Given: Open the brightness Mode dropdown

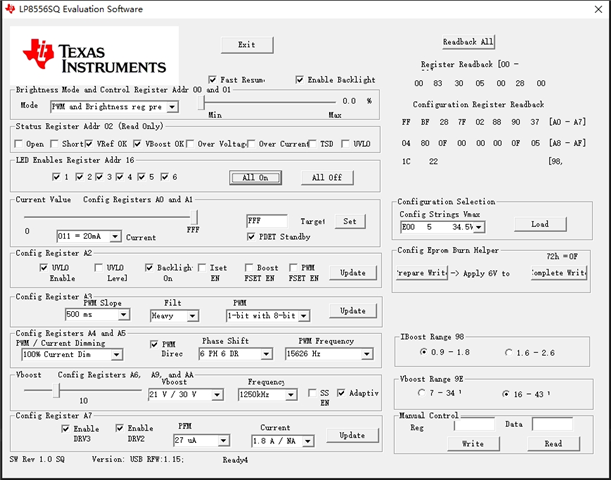Looking at the screenshot, I should 114,107.
